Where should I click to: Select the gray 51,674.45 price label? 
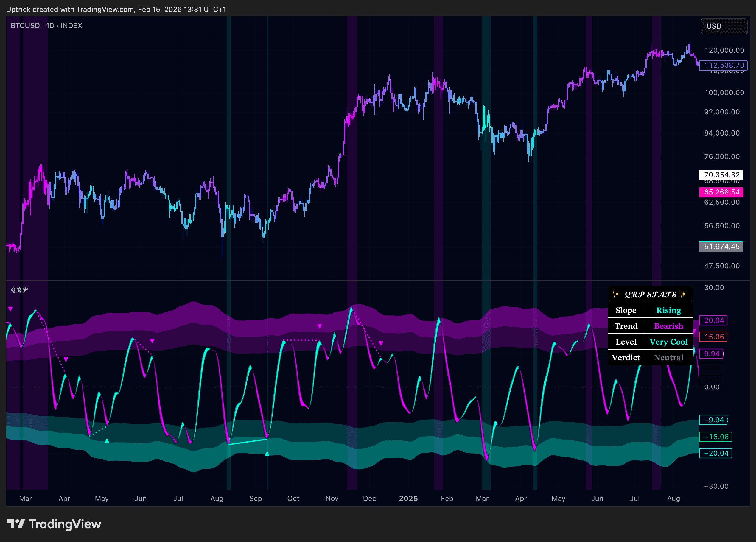(721, 247)
